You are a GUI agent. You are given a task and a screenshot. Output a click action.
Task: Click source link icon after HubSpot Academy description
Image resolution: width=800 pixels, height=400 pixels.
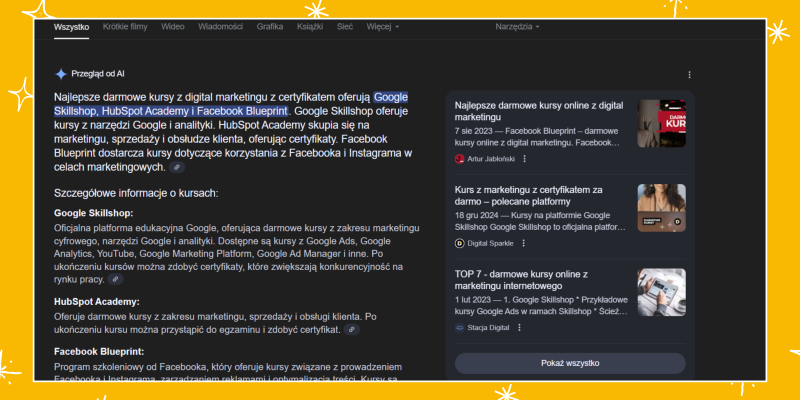tap(351, 329)
